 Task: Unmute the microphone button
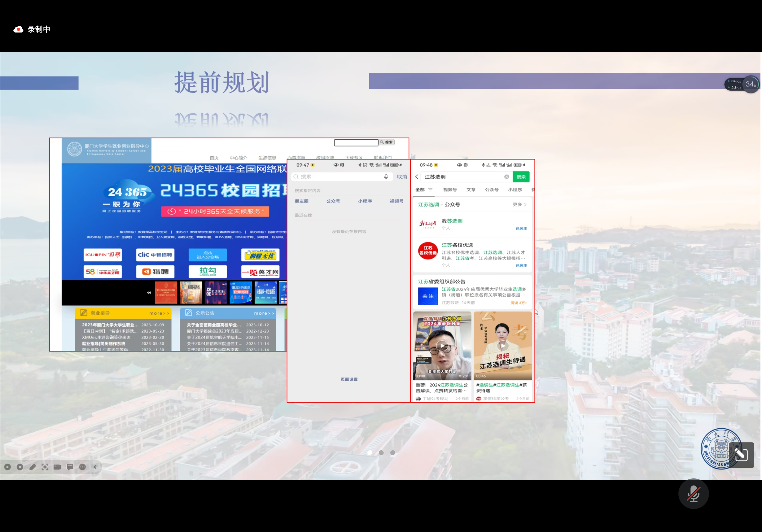pyautogui.click(x=693, y=494)
